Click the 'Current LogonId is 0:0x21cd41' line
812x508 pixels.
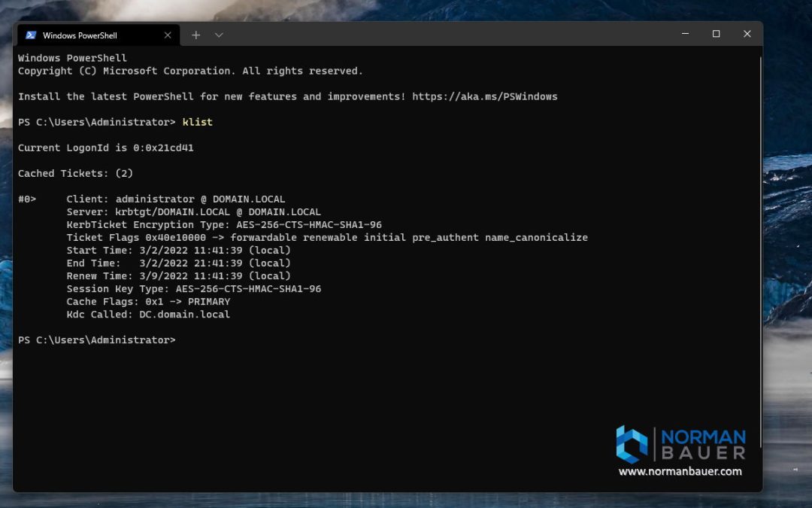[106, 148]
